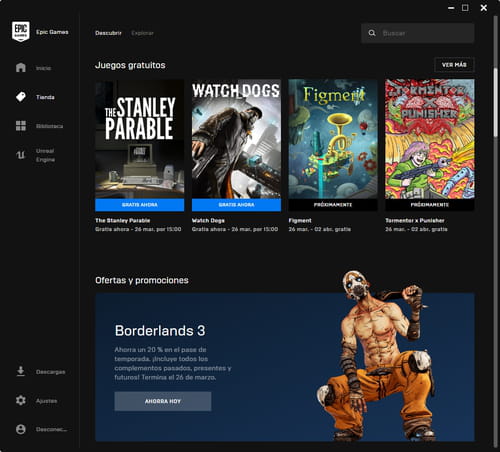500x452 pixels.
Task: Open Biblioteca via the grid icon
Action: 21,126
